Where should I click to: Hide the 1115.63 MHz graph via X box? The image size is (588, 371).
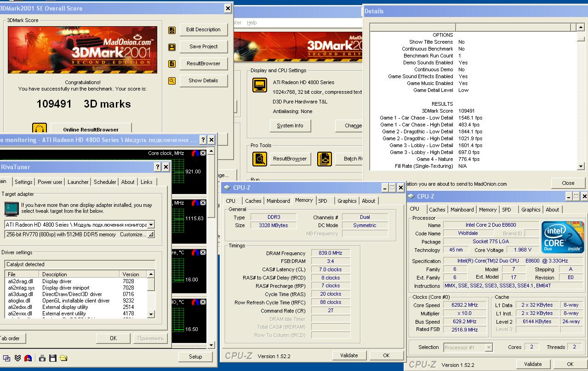point(203,203)
